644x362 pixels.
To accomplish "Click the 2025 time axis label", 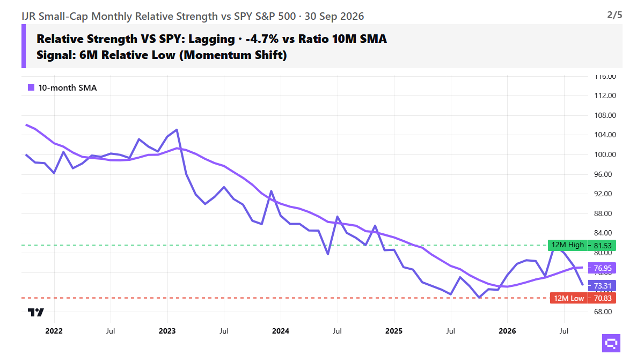I will point(394,331).
